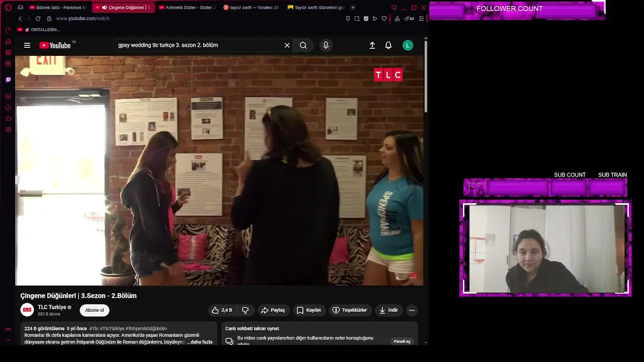644x362 pixels.
Task: Subscribe with the Abone ol button
Action: coord(95,310)
